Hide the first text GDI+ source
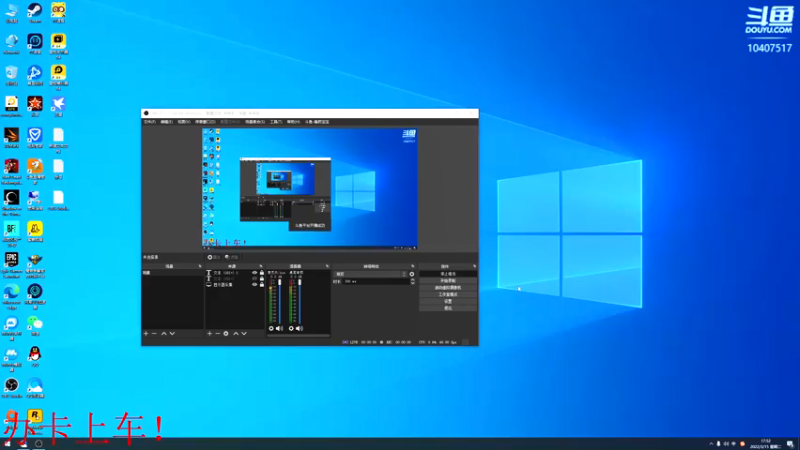 255,273
